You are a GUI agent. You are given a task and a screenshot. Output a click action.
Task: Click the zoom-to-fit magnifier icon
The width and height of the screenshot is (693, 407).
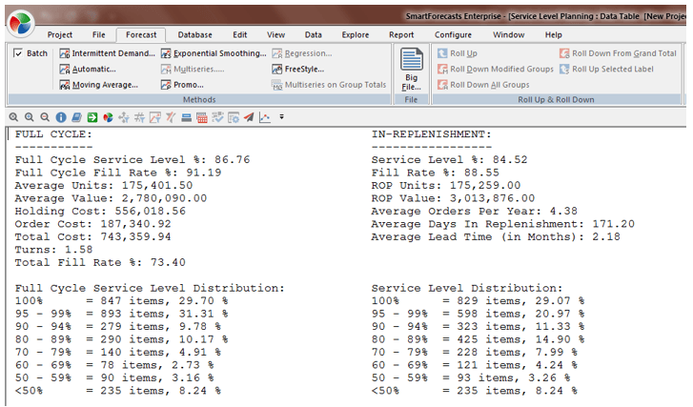coord(14,117)
